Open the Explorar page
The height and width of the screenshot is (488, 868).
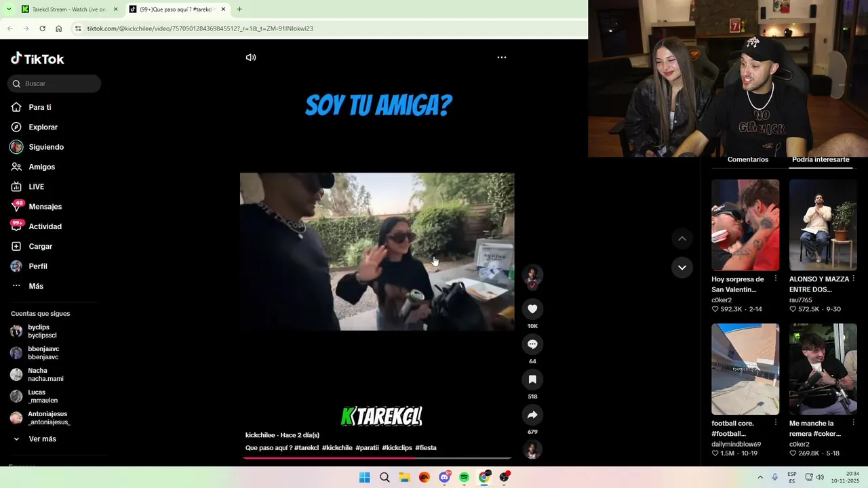click(x=43, y=127)
